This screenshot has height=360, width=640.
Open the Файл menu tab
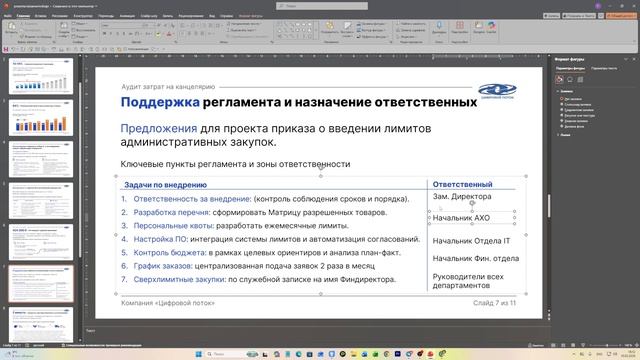pos(8,16)
